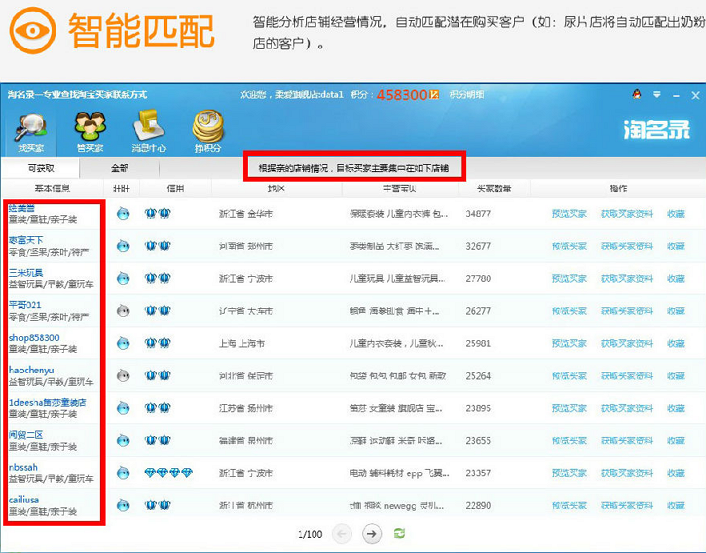
Task: Click Wangwang chat icon in shop858300 row
Action: coord(123,343)
